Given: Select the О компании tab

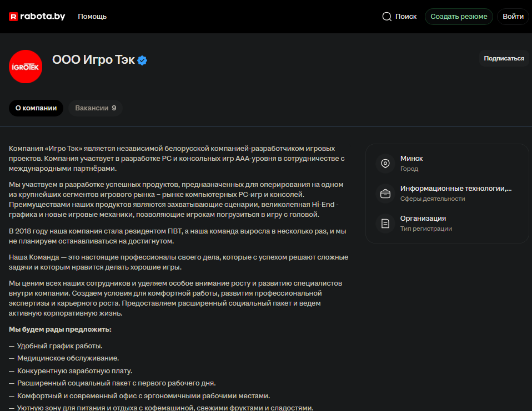Looking at the screenshot, I should (x=36, y=108).
